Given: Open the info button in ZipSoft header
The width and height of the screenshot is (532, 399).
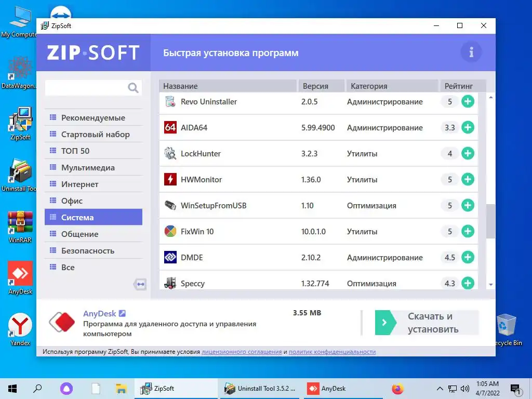Looking at the screenshot, I should point(471,52).
